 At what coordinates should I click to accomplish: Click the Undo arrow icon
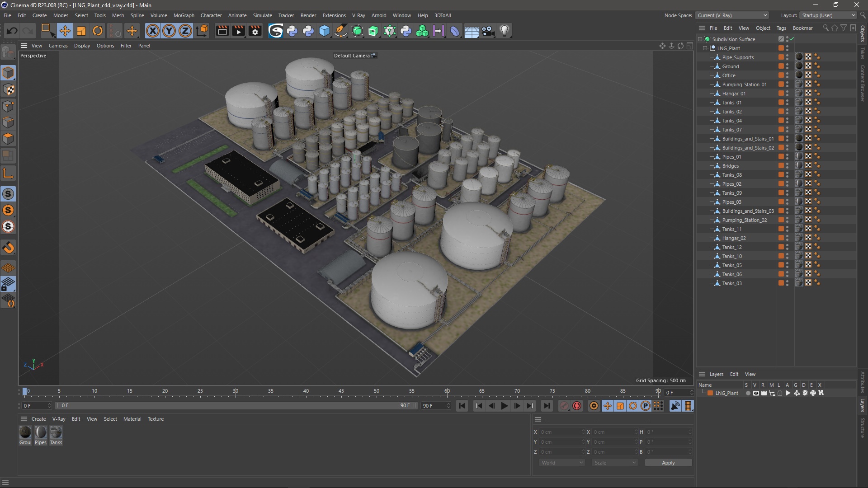(12, 31)
